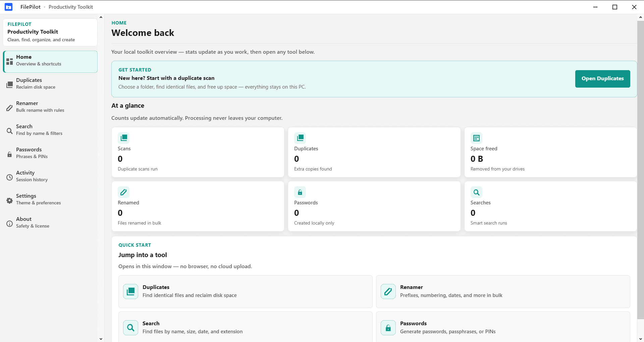
Task: Select the Searches stat card
Action: (x=550, y=206)
